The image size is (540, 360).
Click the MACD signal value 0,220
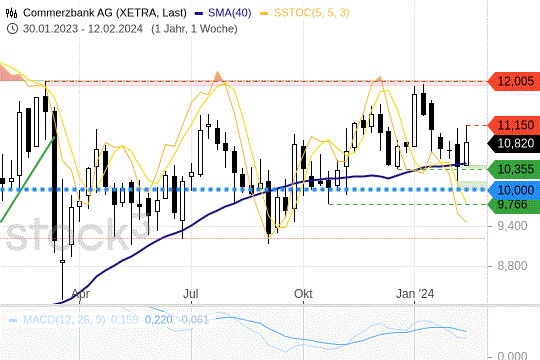click(x=158, y=320)
